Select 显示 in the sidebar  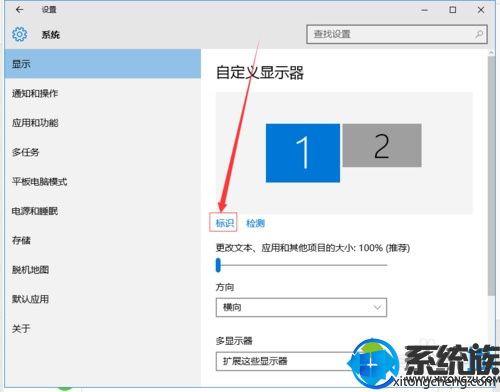(103, 64)
